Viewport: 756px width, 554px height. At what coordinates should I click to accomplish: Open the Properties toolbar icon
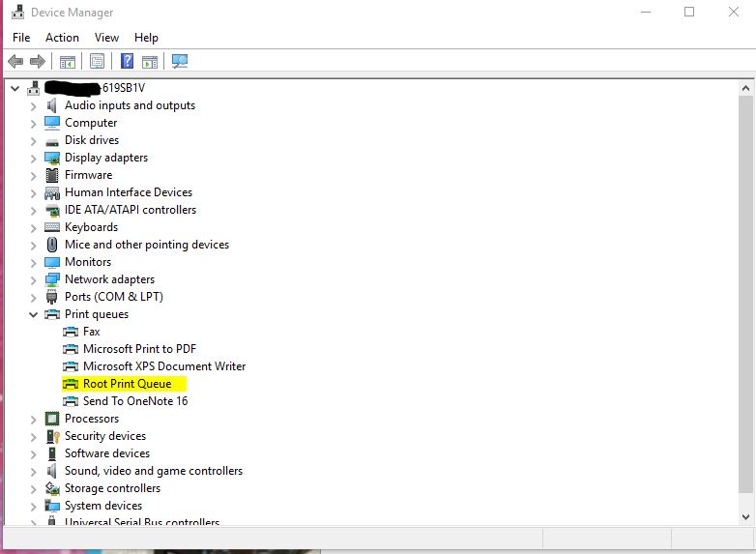[x=97, y=61]
